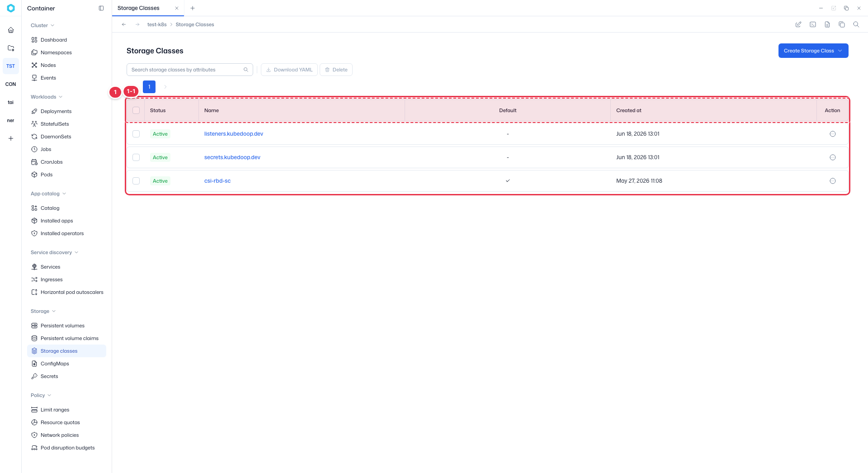This screenshot has height=473, width=868.
Task: Click the copy icon in the top toolbar
Action: tap(842, 24)
